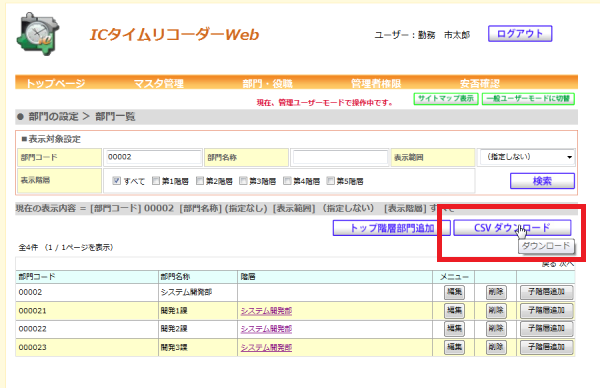Click the 検索 button

[542, 181]
